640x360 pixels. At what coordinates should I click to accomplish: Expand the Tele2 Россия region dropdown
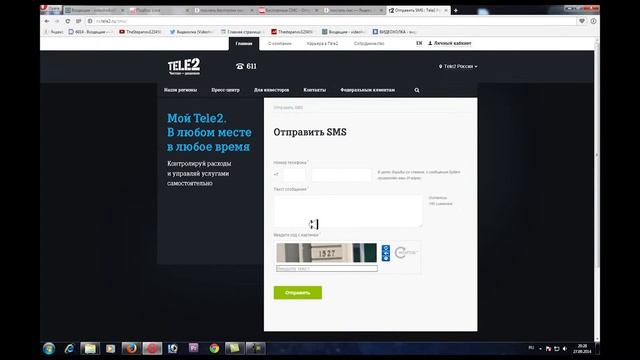click(x=458, y=66)
